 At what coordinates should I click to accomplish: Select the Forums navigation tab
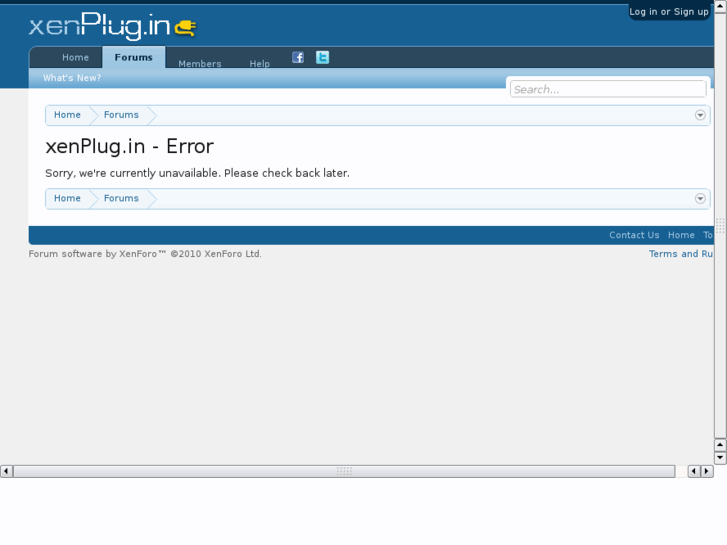point(134,58)
